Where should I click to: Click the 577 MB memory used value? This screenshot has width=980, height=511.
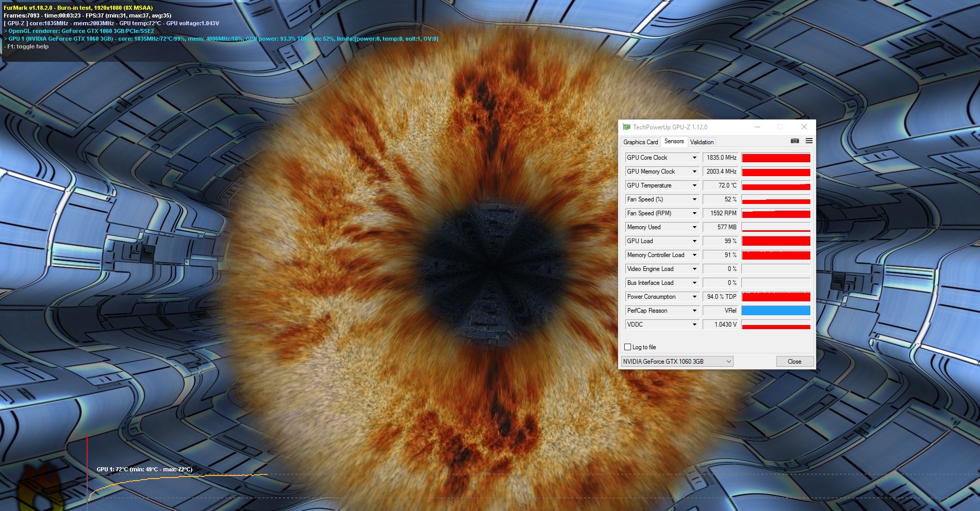[x=721, y=227]
